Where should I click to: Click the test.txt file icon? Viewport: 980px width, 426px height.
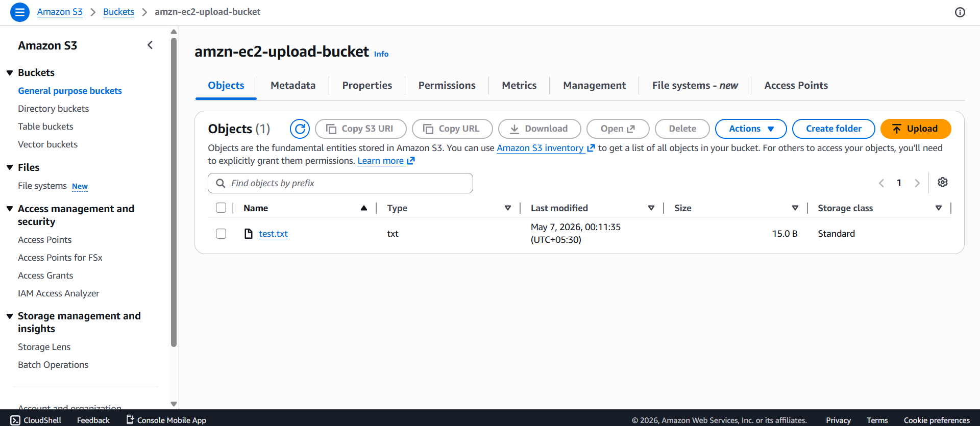pyautogui.click(x=249, y=234)
